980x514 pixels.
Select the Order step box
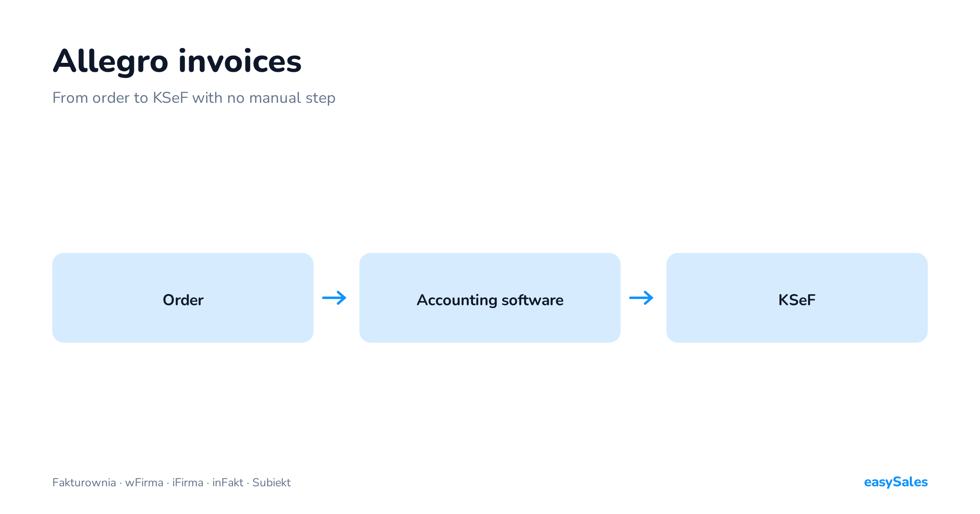(x=183, y=298)
